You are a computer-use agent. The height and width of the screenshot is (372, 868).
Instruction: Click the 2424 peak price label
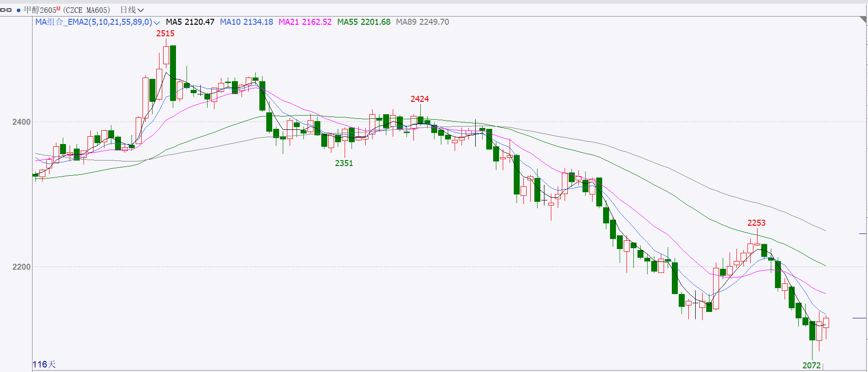click(x=419, y=99)
